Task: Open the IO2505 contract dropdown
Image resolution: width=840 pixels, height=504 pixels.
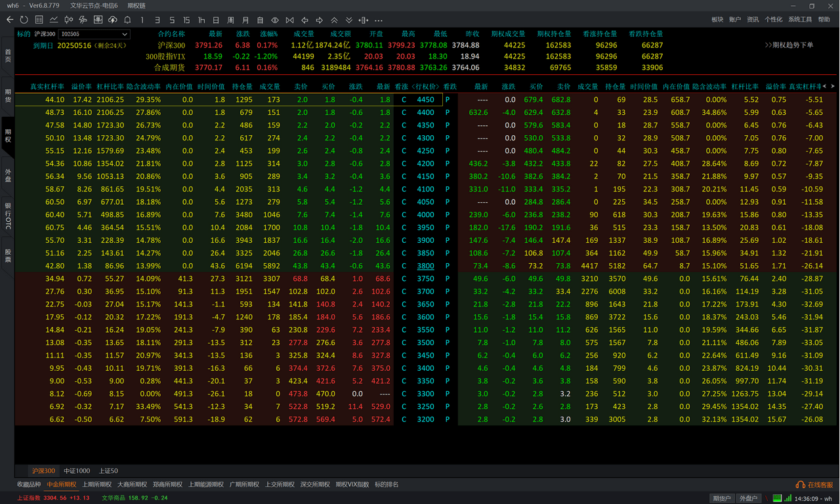Action: click(x=94, y=34)
